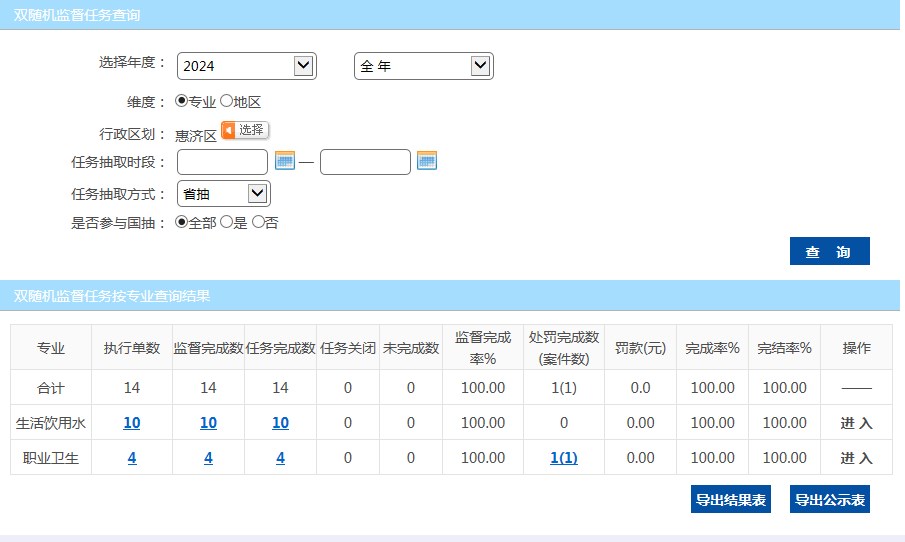Select 全部 for 是否参与国抽
The width and height of the screenshot is (905, 542).
pos(181,222)
